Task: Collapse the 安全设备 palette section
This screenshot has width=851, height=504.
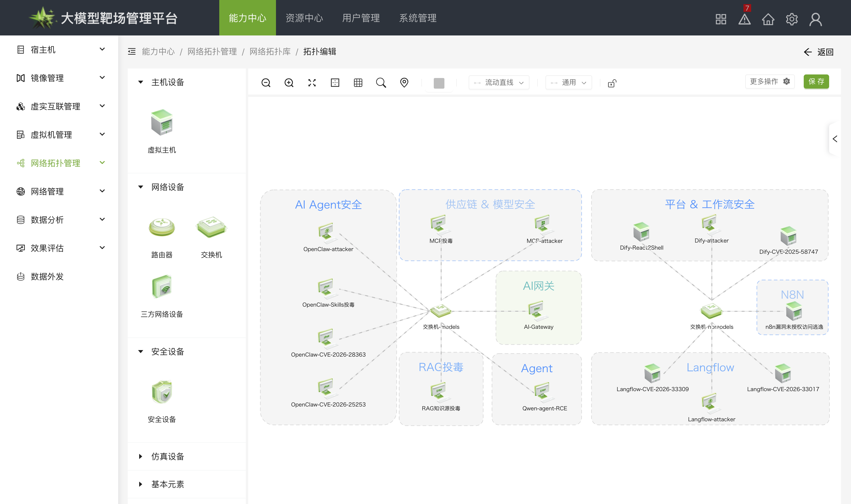Action: point(141,352)
